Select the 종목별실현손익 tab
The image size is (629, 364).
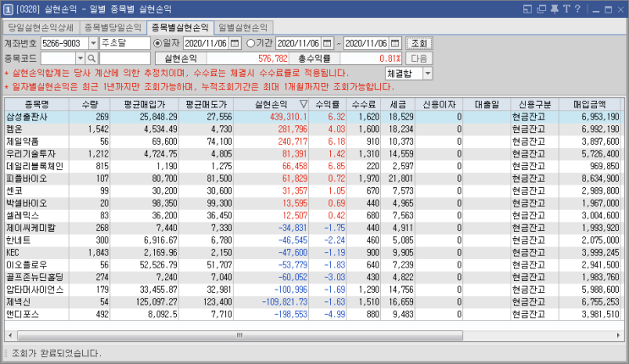click(180, 27)
